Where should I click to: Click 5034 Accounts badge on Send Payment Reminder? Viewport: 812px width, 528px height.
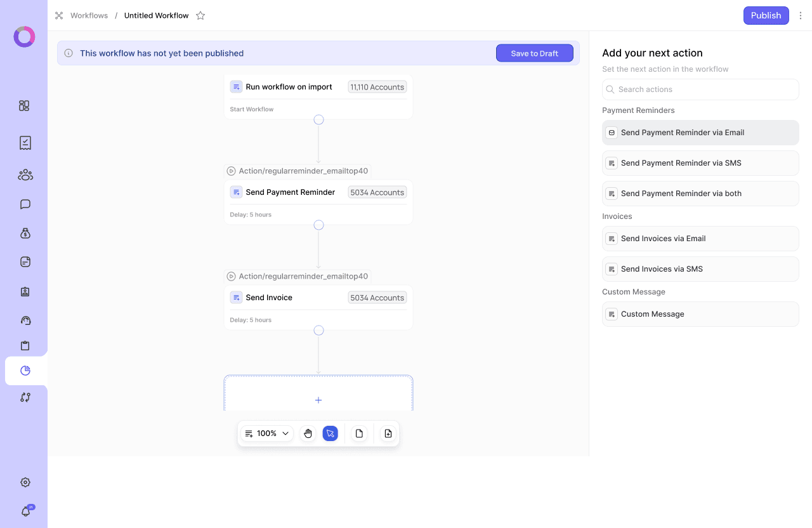click(x=377, y=192)
